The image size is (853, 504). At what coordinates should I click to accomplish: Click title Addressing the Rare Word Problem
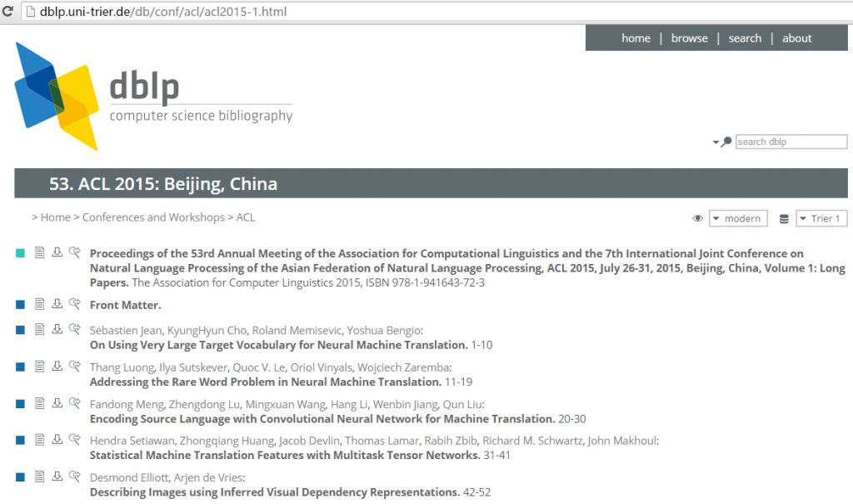click(x=266, y=382)
